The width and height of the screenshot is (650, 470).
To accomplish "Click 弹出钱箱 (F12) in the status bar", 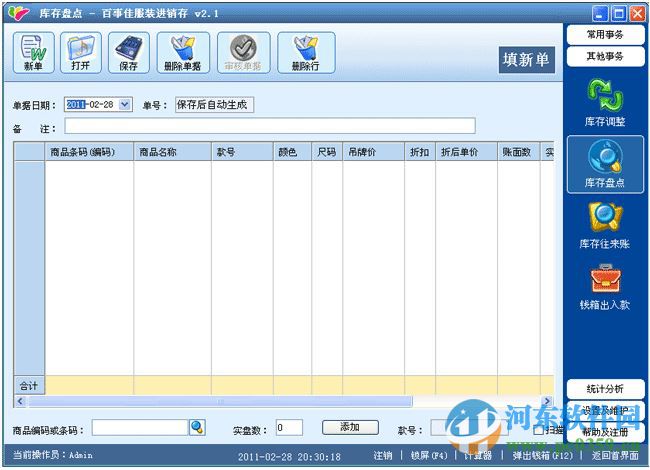I will (543, 455).
